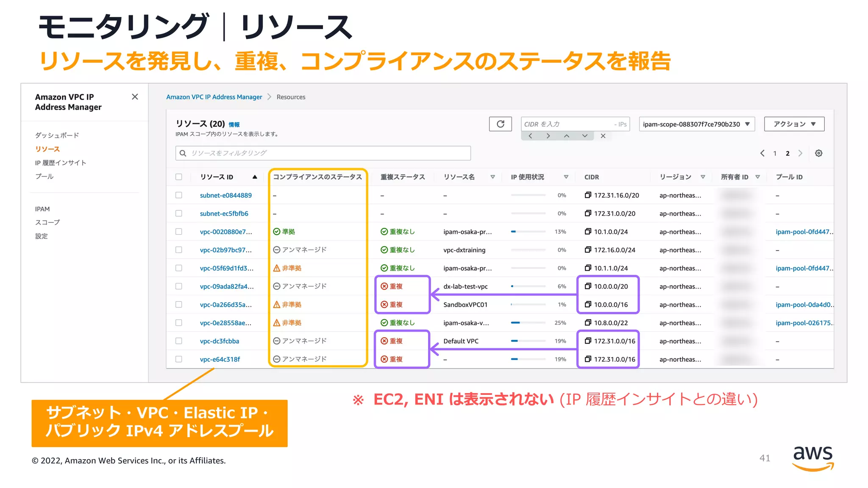868x488 pixels.
Task: Open 情報 info link beside リソース
Action: [x=234, y=125]
